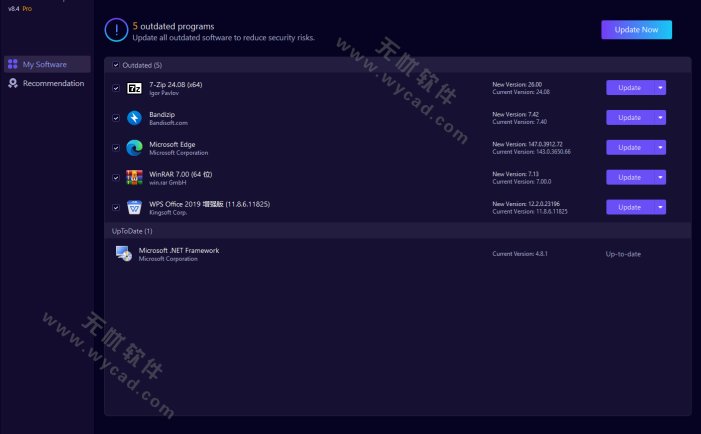
Task: Select the WinRAR 7.00 program name
Action: pyautogui.click(x=181, y=174)
